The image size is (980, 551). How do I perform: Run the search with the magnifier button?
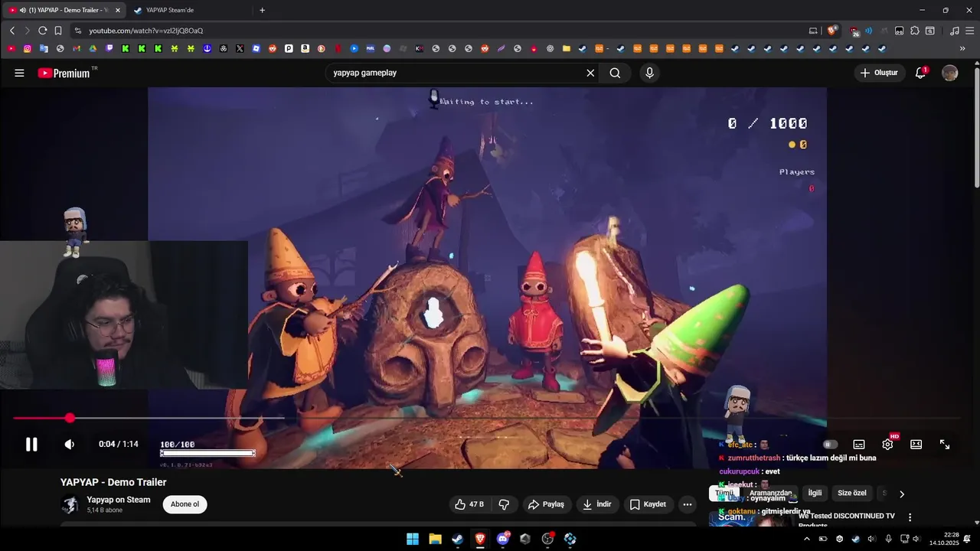[615, 73]
